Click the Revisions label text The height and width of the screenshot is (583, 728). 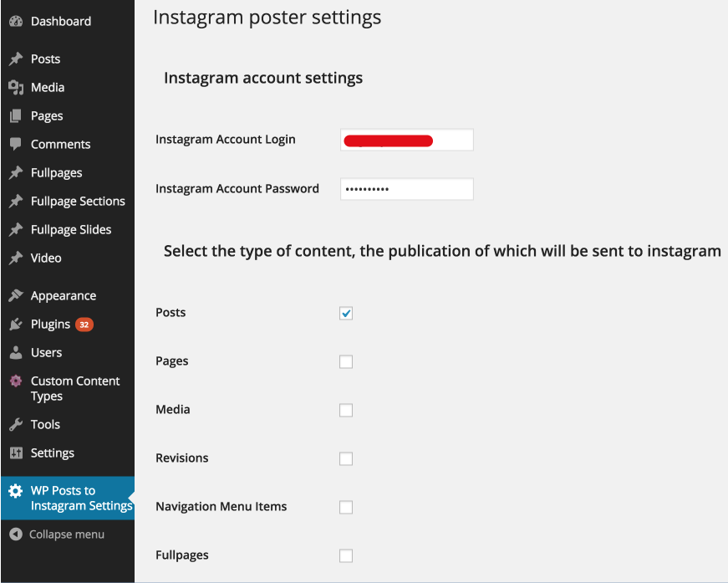(182, 458)
